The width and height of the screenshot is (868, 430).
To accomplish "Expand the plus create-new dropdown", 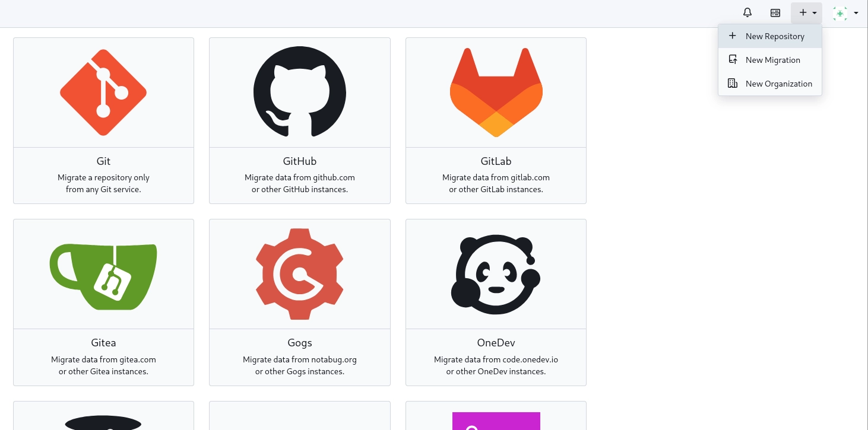I will (806, 12).
